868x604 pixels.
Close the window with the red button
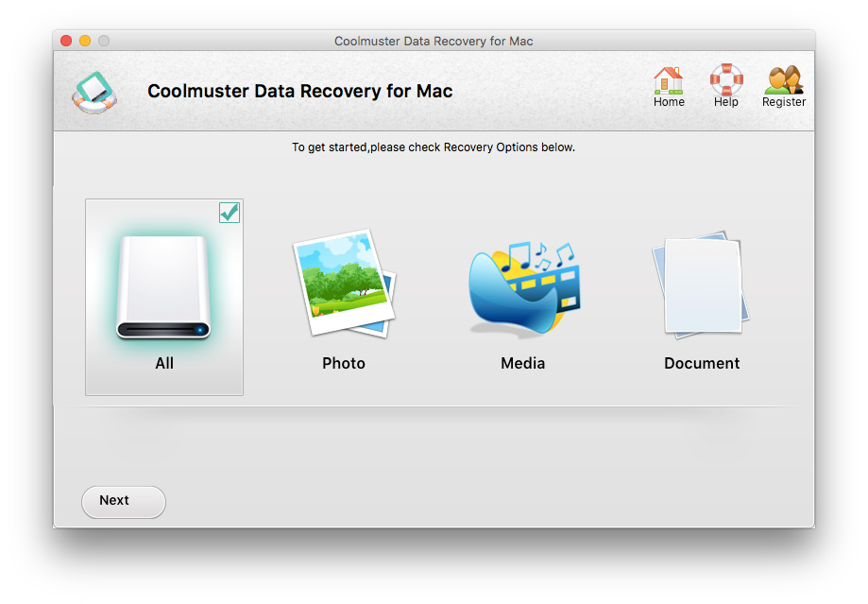(x=66, y=41)
